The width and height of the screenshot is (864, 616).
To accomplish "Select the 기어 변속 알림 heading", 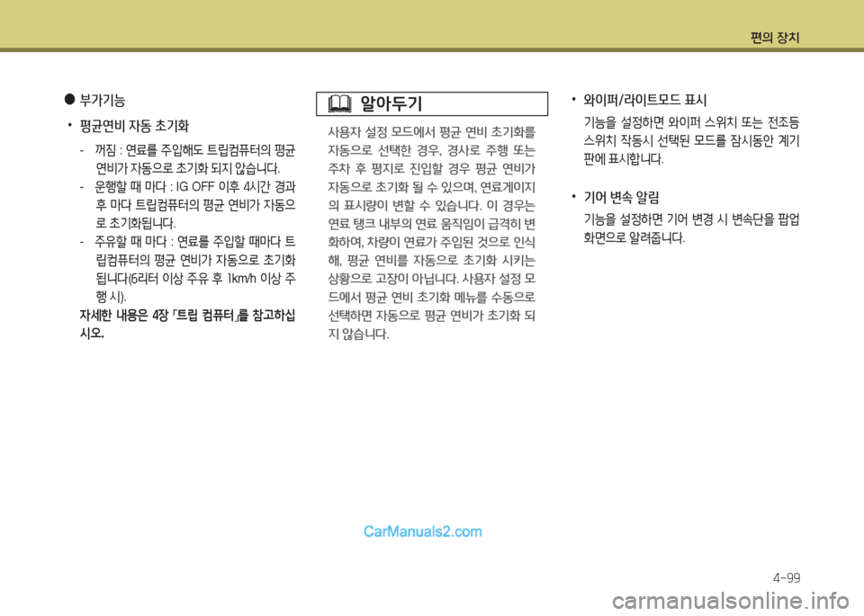I will point(621,198).
